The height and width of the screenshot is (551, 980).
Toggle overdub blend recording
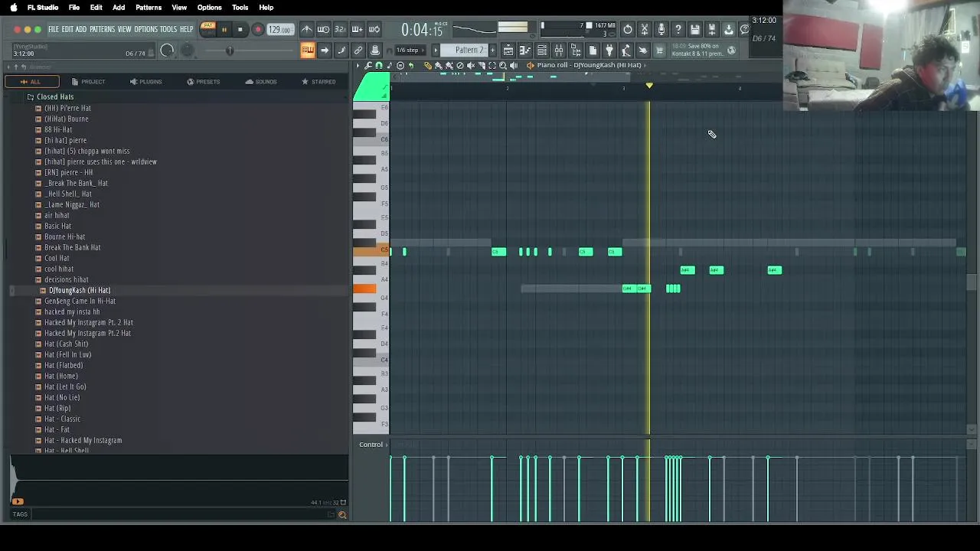357,29
